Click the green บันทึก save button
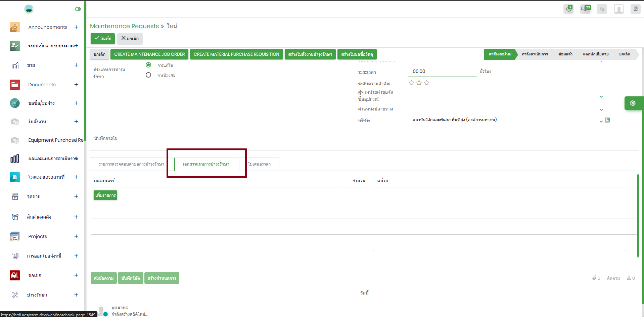This screenshot has height=317, width=644. tap(103, 39)
